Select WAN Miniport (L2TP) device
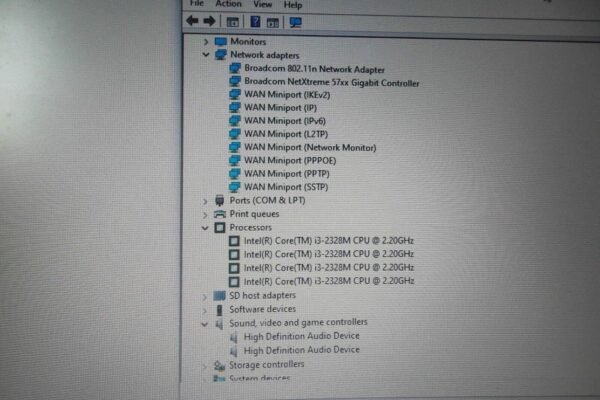 point(286,134)
